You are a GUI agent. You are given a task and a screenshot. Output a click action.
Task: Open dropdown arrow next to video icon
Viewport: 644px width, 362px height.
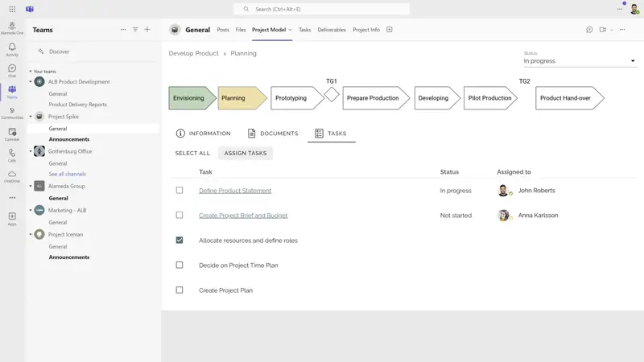[612, 30]
